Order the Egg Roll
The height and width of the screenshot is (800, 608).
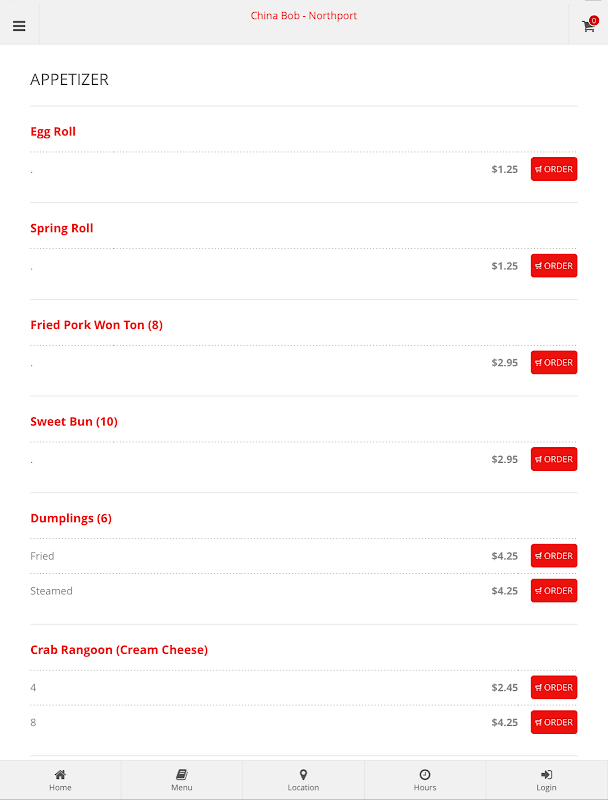[554, 169]
